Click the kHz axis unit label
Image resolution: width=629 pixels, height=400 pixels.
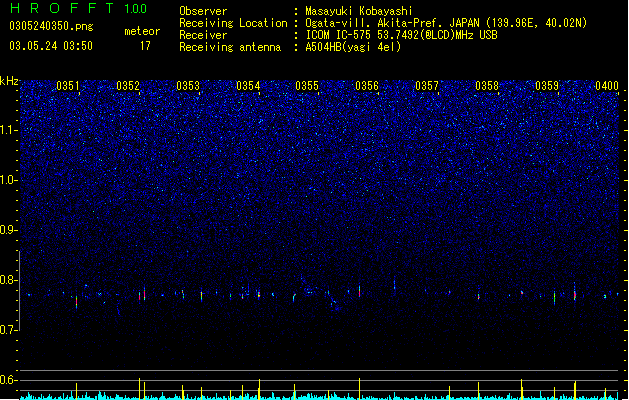click(9, 81)
